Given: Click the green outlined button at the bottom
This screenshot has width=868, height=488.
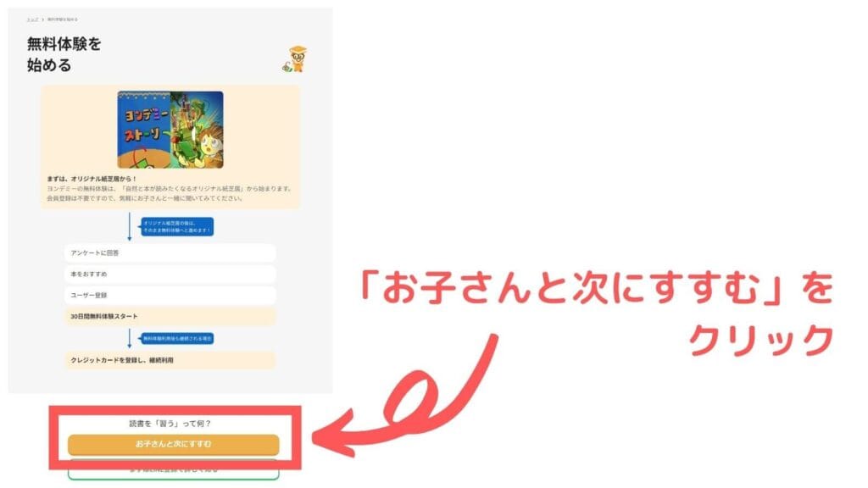Looking at the screenshot, I should (173, 470).
